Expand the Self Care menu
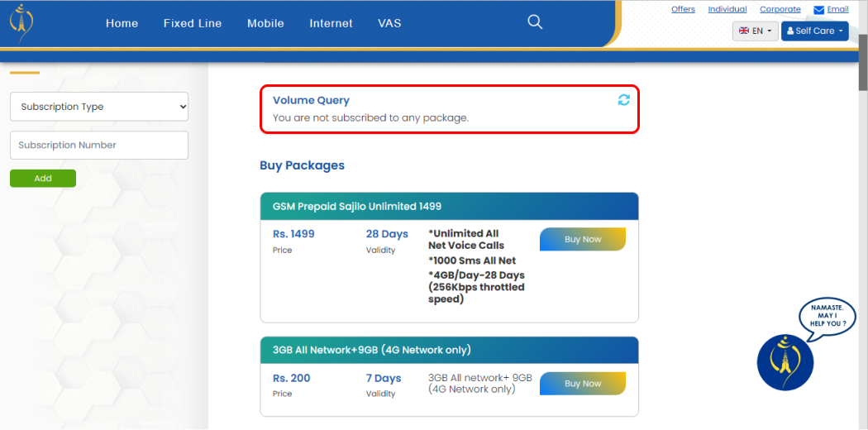Image resolution: width=868 pixels, height=430 pixels. [x=814, y=31]
